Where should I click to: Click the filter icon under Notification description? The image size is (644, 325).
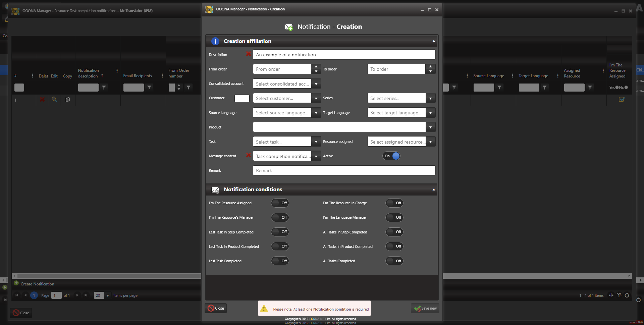click(x=104, y=88)
